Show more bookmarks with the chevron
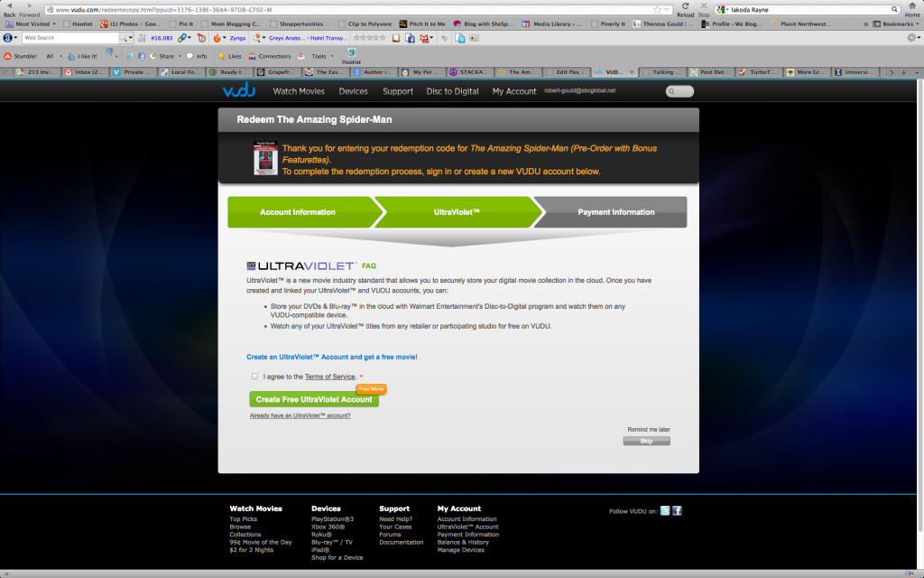Screen dimensions: 924x578 tap(865, 24)
